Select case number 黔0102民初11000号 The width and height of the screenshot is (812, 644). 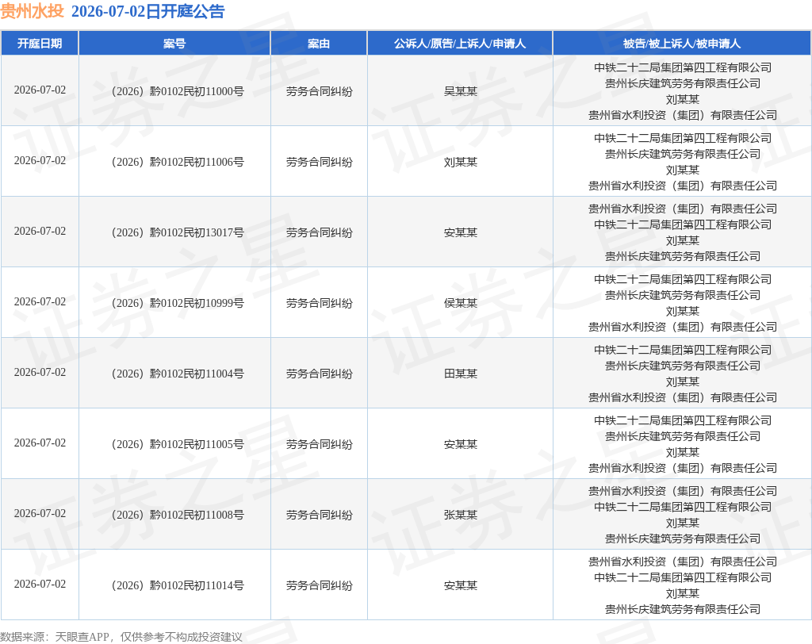coord(178,91)
